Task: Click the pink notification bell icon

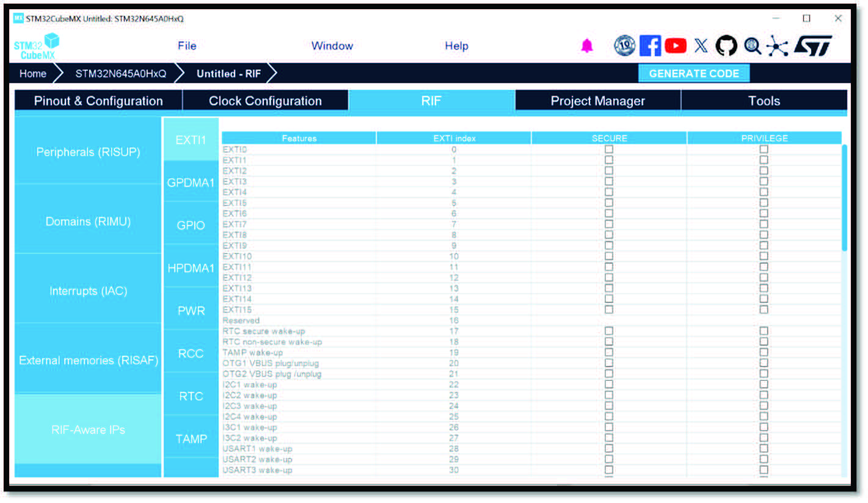Action: pos(587,46)
